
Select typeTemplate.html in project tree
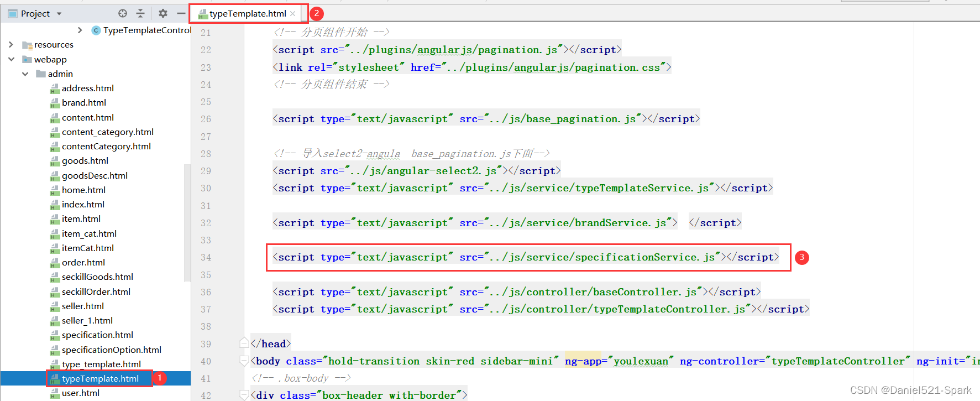click(x=100, y=378)
